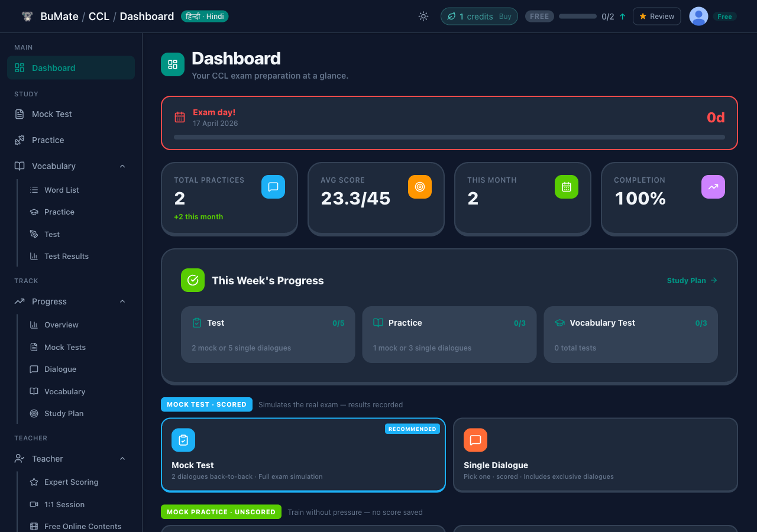Open the weekly Vocabulary Test card
Image resolution: width=757 pixels, height=532 pixels.
coord(630,335)
